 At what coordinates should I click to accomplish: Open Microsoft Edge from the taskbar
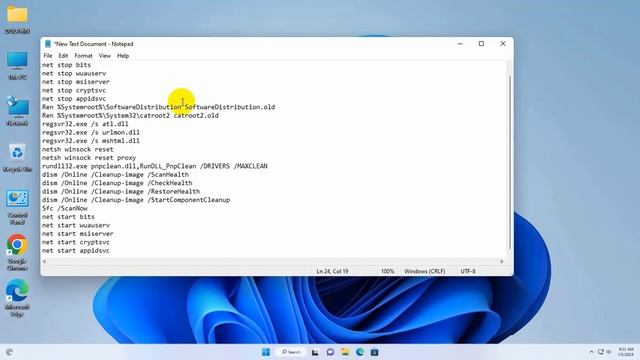360,352
